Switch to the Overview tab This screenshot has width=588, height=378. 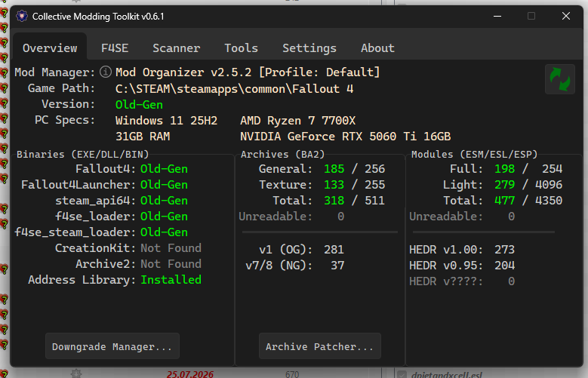click(x=50, y=48)
